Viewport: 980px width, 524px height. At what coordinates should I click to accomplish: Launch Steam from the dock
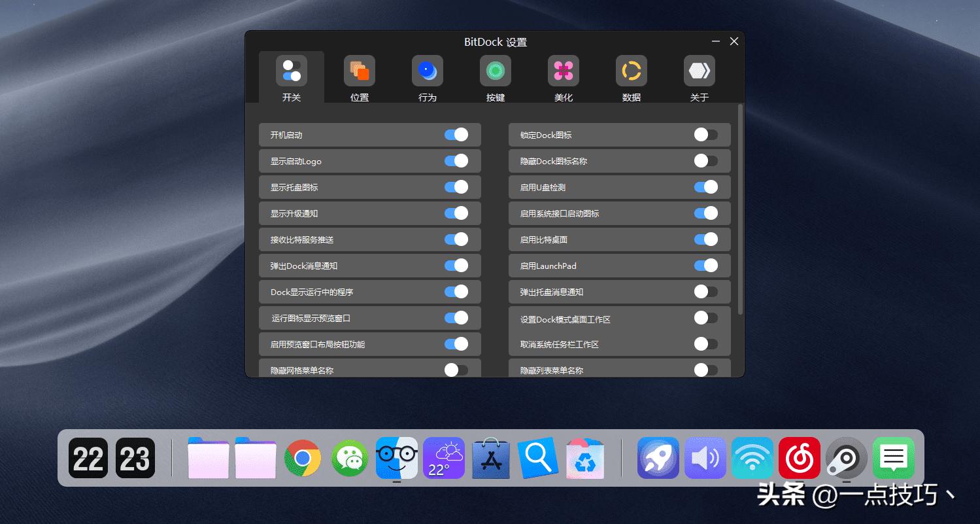pyautogui.click(x=846, y=458)
